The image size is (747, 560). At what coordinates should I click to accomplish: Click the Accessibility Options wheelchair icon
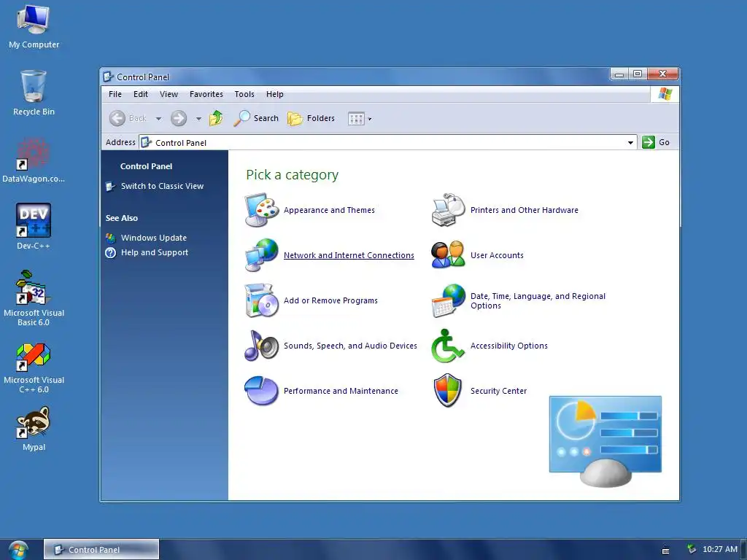click(449, 346)
